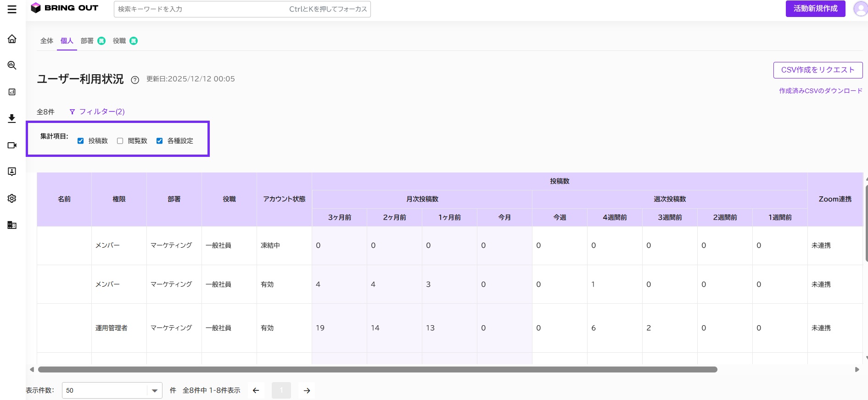Viewport: 868px width, 400px height.
Task: Click the green badge next to 部署
Action: pyautogui.click(x=101, y=41)
